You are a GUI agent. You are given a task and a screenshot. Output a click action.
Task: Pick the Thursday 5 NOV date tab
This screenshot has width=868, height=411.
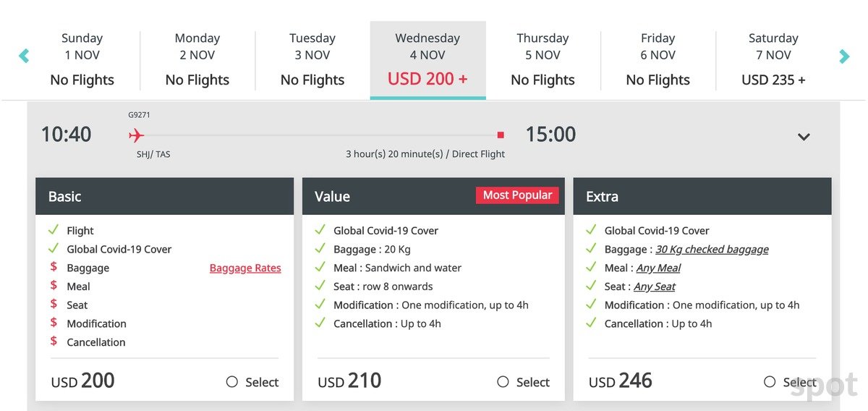[x=542, y=59]
